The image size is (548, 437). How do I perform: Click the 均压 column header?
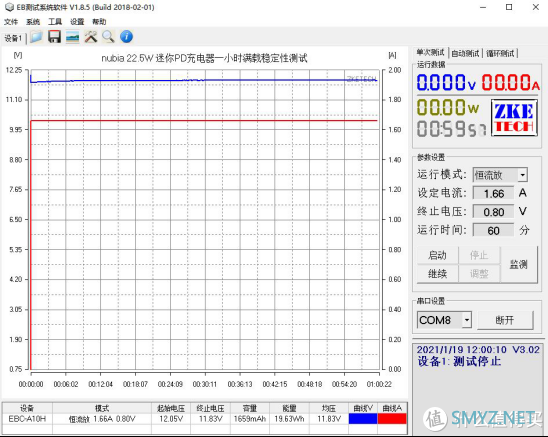329,408
